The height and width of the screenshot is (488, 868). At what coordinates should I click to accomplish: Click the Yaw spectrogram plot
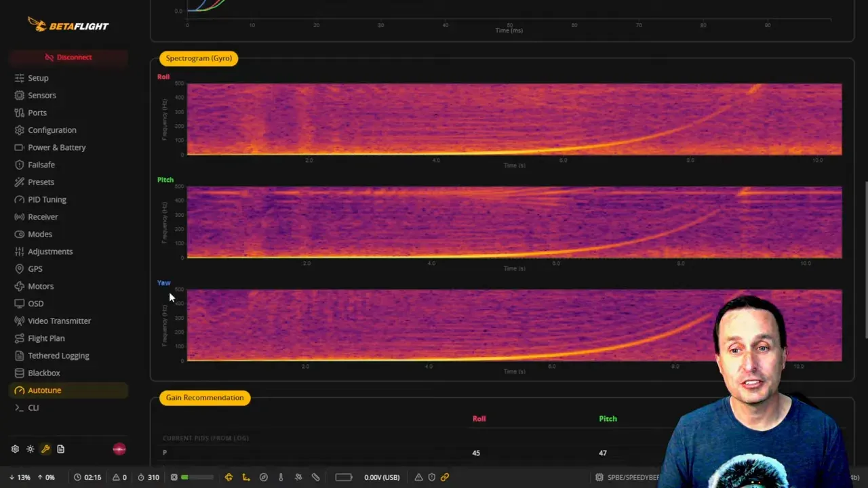[514, 325]
